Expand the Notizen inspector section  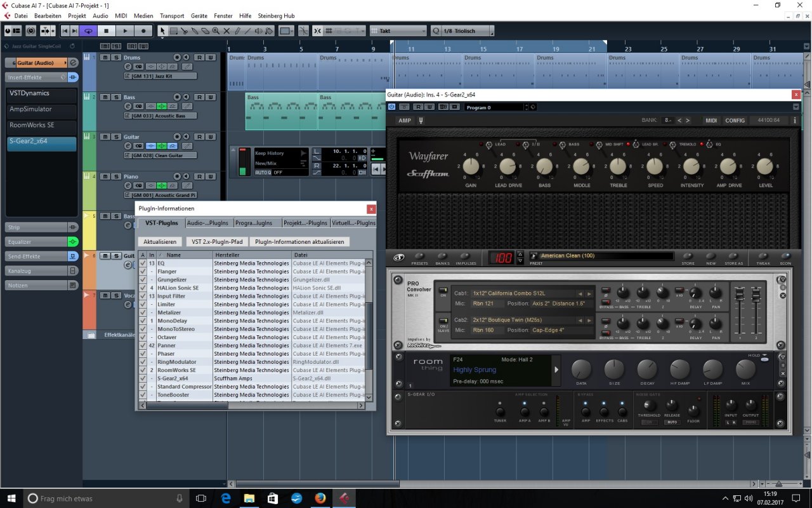[36, 286]
